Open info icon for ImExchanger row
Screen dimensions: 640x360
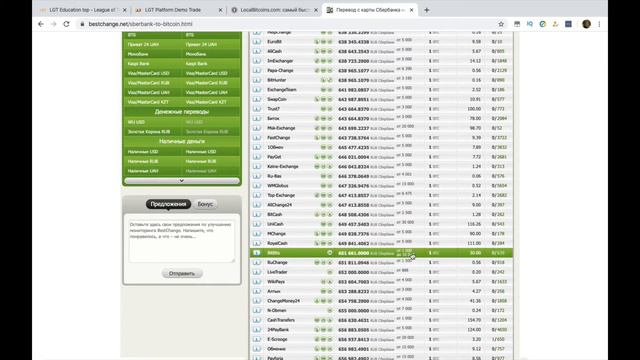[257, 61]
